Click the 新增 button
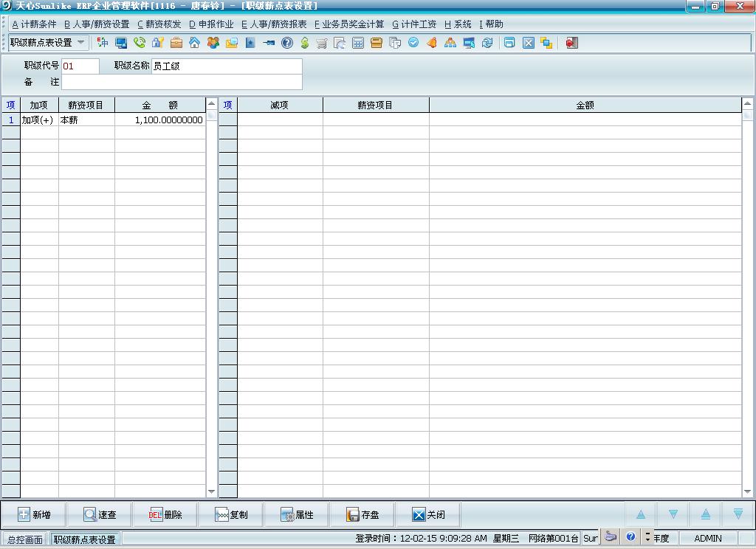This screenshot has height=549, width=756. 34,515
